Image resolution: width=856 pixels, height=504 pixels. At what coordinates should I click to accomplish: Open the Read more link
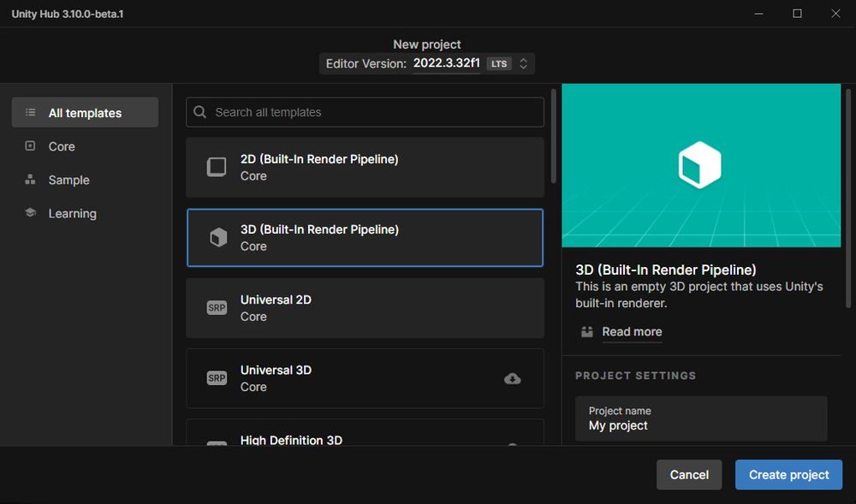pos(632,332)
